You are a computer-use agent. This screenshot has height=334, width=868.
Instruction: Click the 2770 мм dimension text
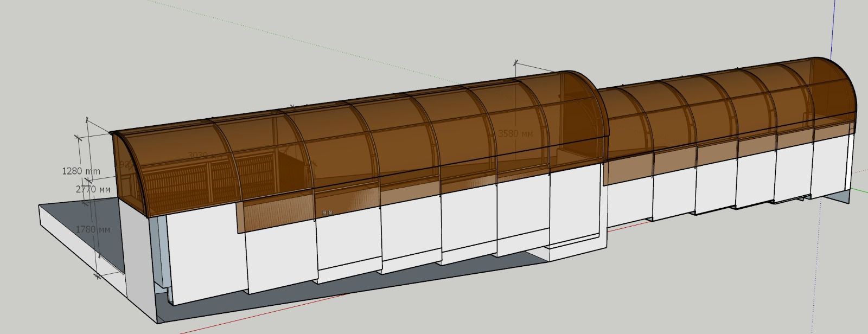[x=93, y=190]
